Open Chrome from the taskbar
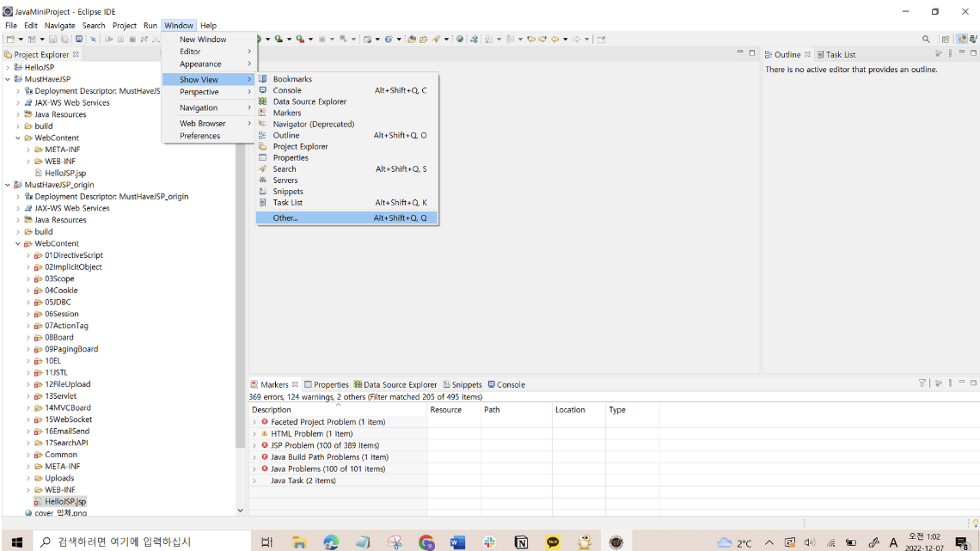The image size is (980, 551). [426, 542]
